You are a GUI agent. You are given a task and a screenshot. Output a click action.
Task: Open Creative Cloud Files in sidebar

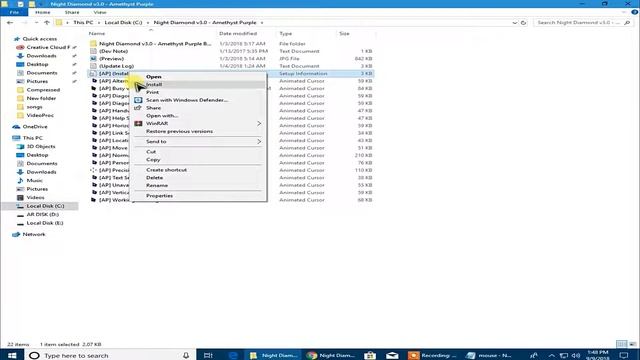tap(48, 47)
